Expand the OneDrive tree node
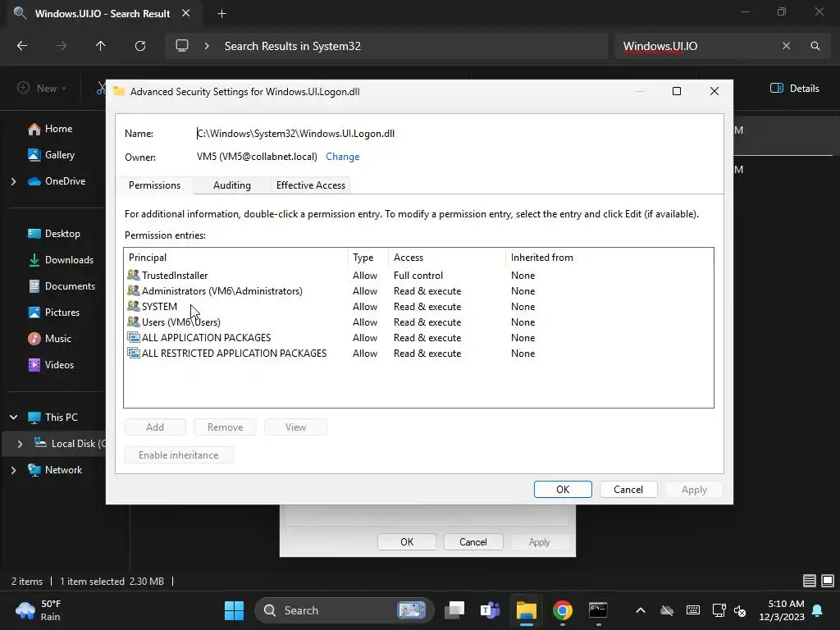The width and height of the screenshot is (840, 630). 14,181
